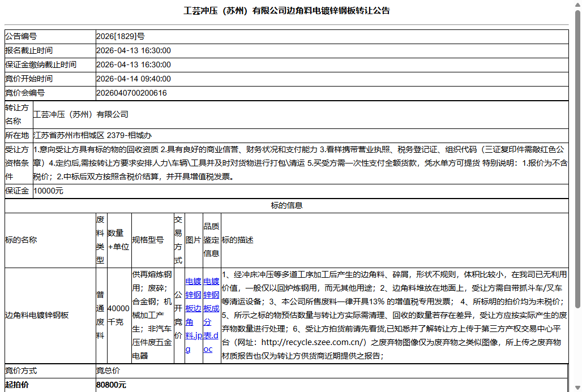Image resolution: width=582 pixels, height=392 pixels.
Task: Click the 废料类型 column header
Action: [x=101, y=240]
